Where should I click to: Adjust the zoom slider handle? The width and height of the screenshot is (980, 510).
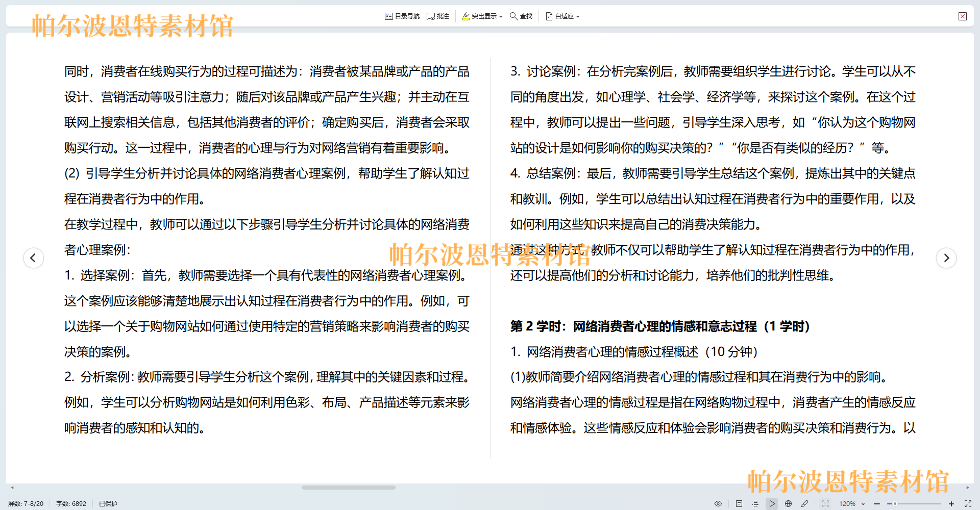pyautogui.click(x=895, y=503)
